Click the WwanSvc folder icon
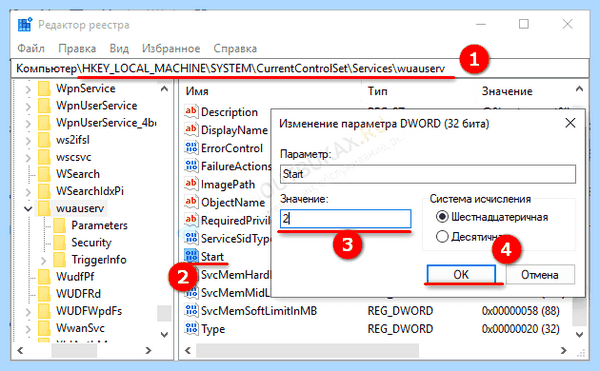This screenshot has width=600, height=371. click(44, 328)
